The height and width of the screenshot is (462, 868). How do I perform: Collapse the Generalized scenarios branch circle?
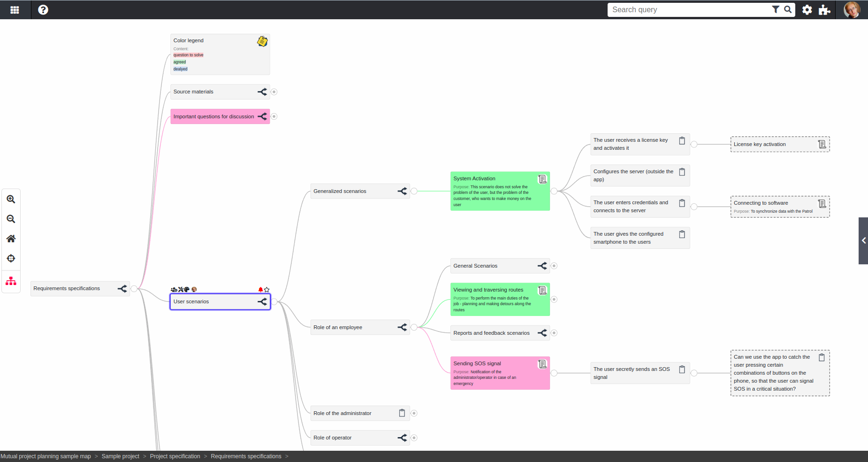click(414, 191)
